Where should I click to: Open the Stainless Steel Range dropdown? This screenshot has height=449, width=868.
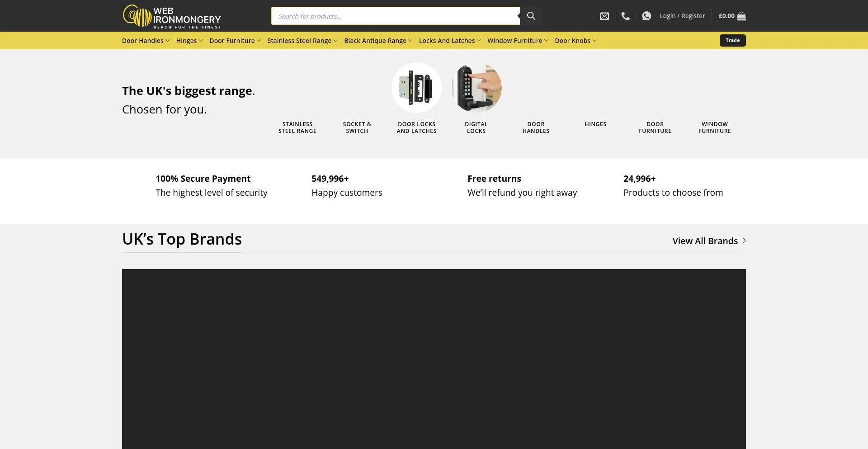(302, 41)
